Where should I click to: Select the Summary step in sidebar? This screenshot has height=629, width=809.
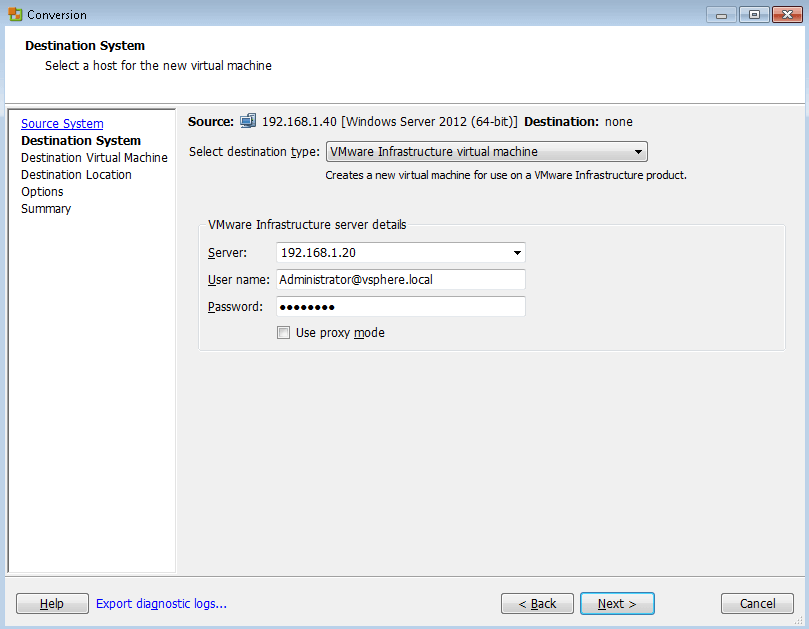46,209
